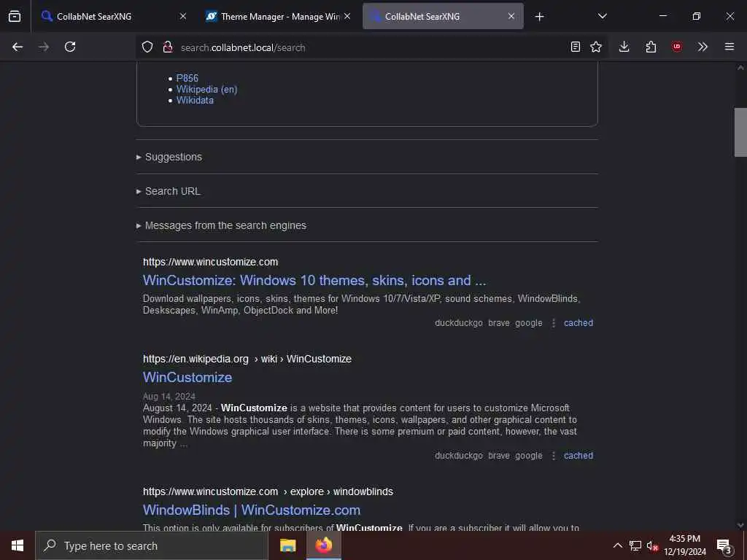Click https://www.wincustomize.com URL of first result
Image resolution: width=747 pixels, height=560 pixels.
click(x=211, y=262)
